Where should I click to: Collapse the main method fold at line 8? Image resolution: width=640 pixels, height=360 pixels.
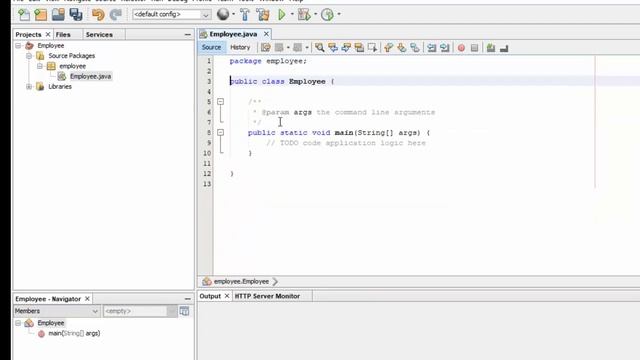[220, 133]
